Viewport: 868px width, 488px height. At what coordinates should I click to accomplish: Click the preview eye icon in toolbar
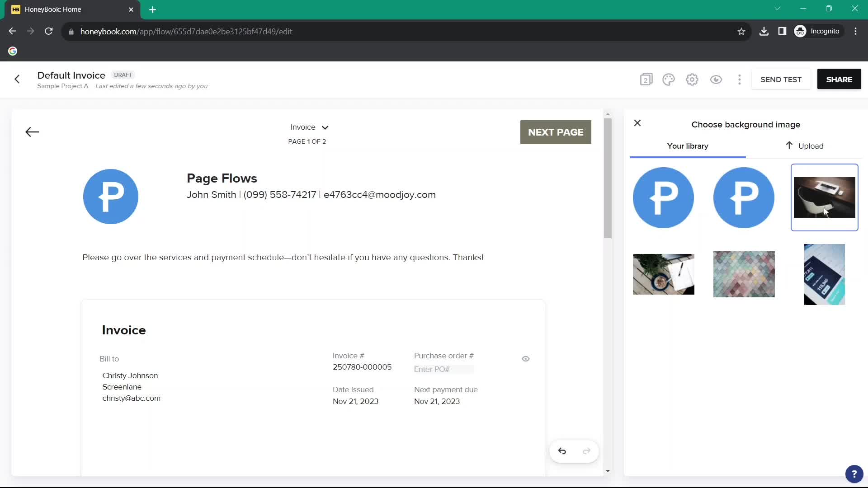[716, 79]
